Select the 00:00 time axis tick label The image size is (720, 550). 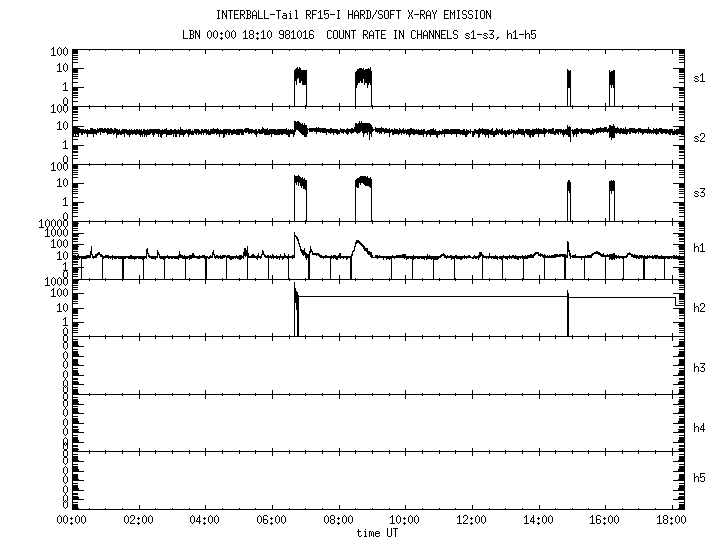tap(70, 520)
